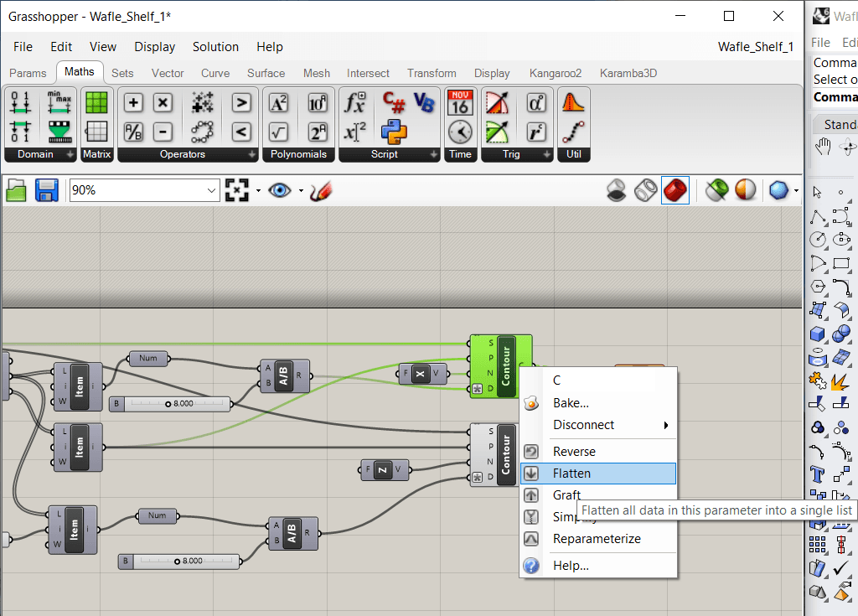Image resolution: width=858 pixels, height=616 pixels.
Task: Select the Python script component icon
Action: click(x=394, y=132)
